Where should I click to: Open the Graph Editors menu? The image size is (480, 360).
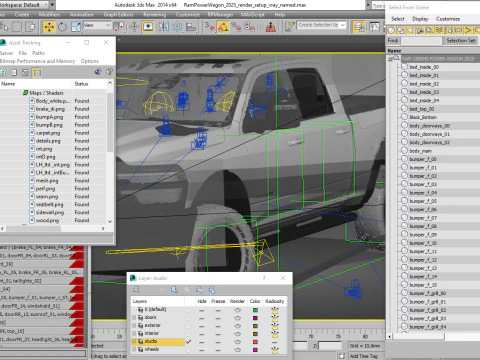click(x=118, y=15)
